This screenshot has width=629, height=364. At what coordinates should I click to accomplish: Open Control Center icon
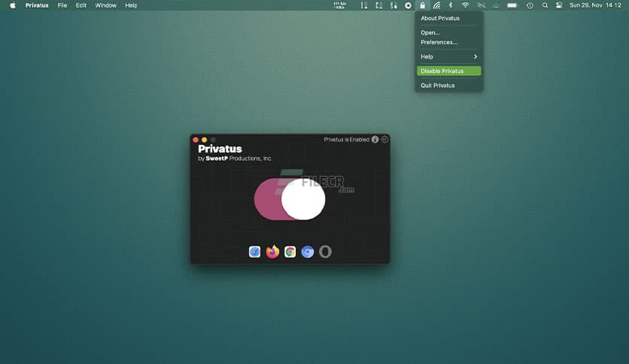coord(559,5)
